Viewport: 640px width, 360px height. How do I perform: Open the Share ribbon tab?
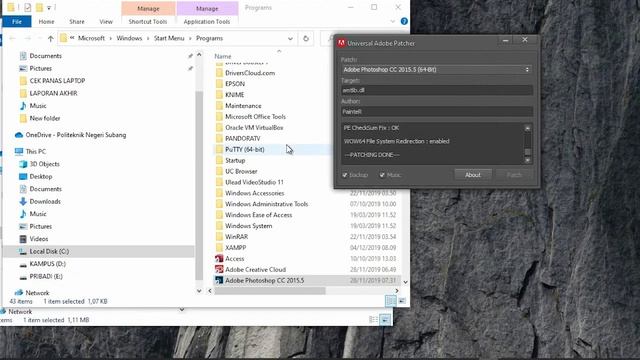point(77,22)
